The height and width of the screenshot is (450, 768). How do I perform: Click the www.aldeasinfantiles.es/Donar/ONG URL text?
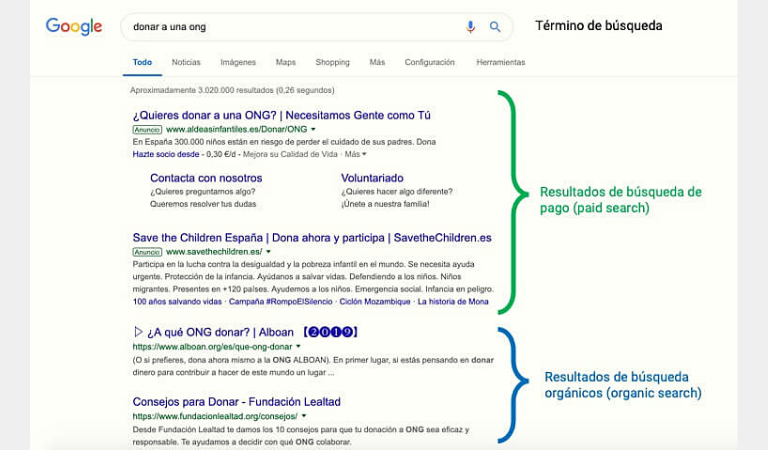click(x=237, y=129)
